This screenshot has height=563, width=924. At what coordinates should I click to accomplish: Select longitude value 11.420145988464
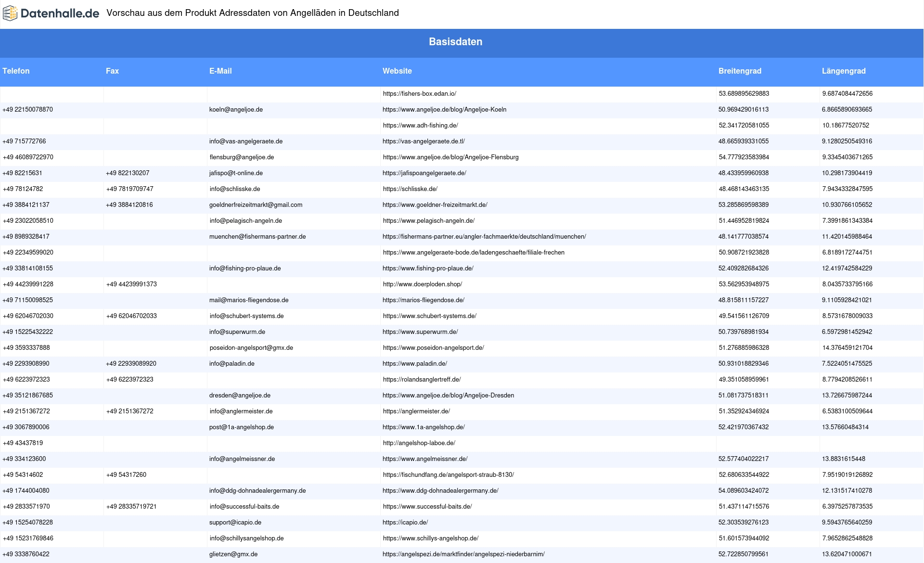tap(847, 237)
